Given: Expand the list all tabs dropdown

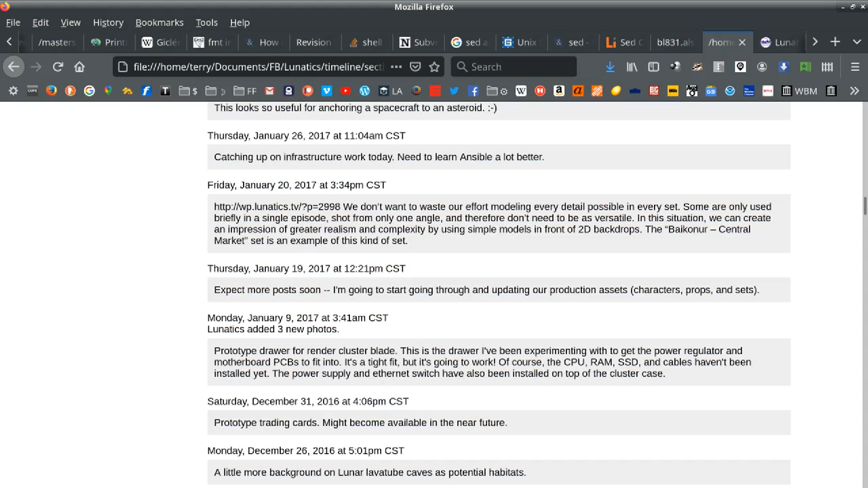Looking at the screenshot, I should [857, 42].
